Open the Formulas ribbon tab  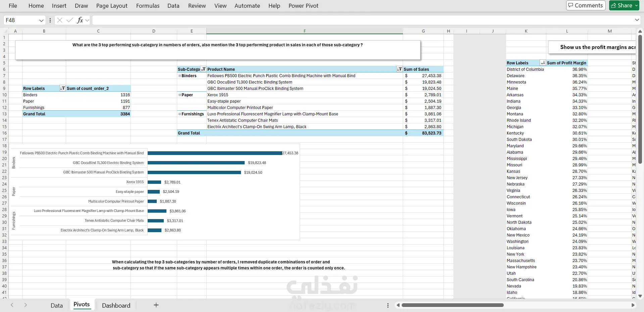tap(148, 6)
